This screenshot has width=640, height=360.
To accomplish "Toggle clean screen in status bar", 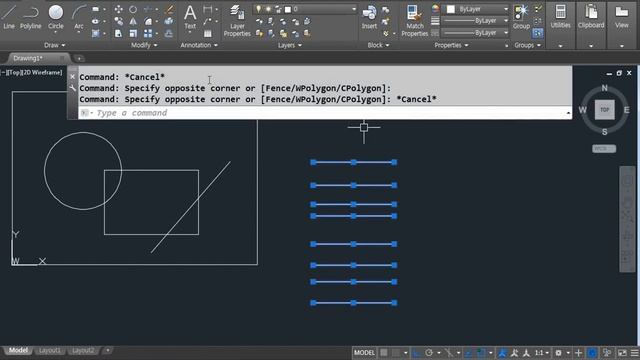I will tap(622, 353).
